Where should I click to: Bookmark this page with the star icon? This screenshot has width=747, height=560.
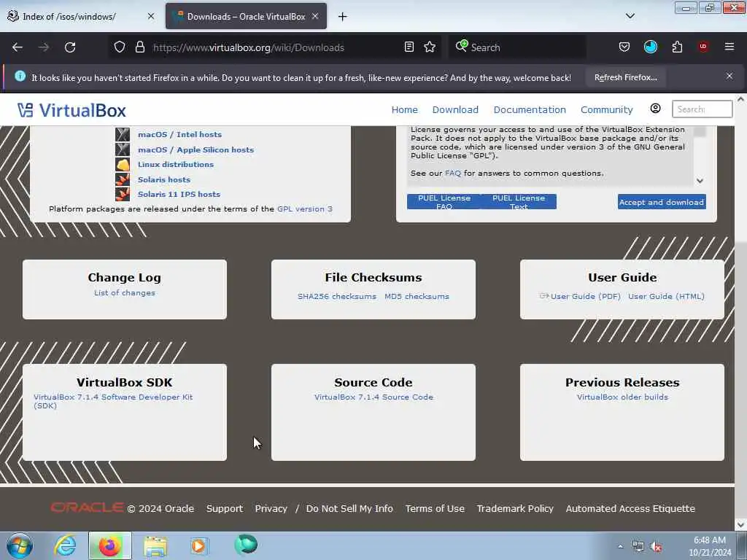(430, 47)
